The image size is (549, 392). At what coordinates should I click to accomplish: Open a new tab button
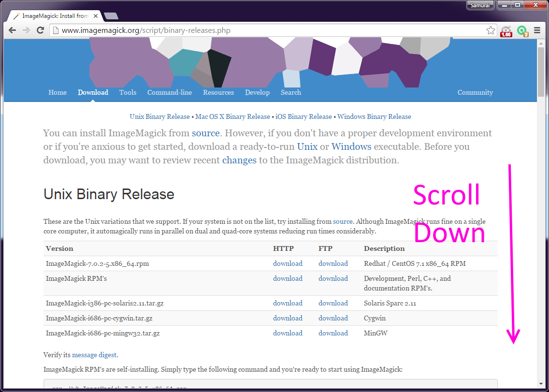coord(111,16)
